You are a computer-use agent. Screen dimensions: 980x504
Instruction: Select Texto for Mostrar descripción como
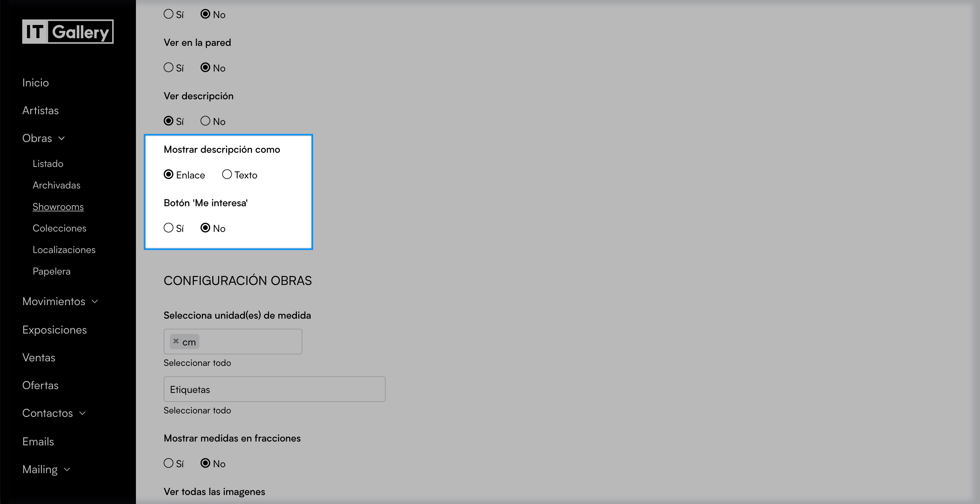click(227, 174)
